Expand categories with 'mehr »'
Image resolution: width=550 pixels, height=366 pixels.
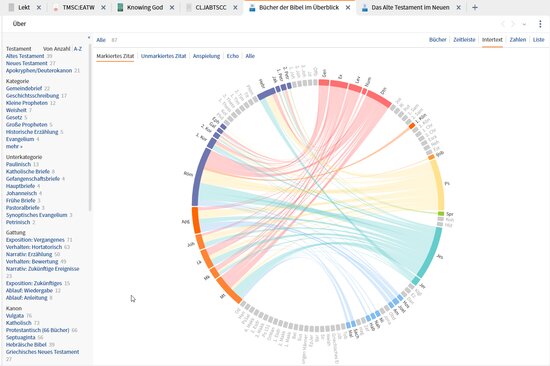[x=14, y=146]
